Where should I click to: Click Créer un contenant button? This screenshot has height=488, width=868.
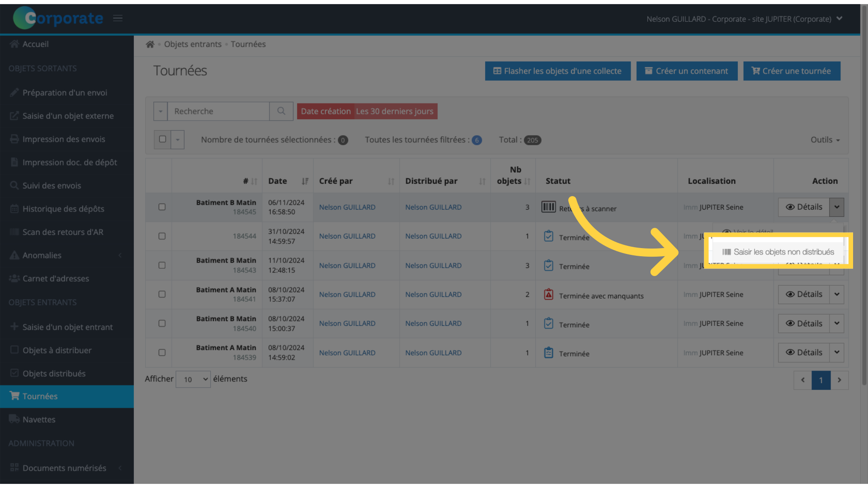coord(687,71)
